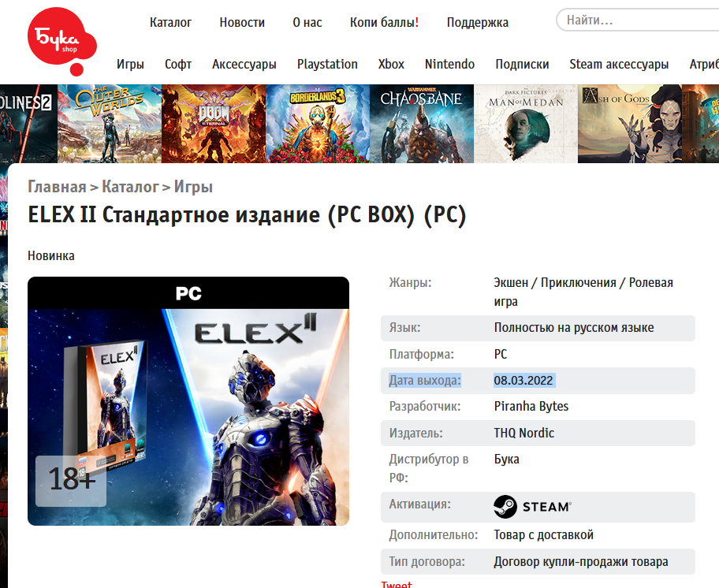This screenshot has width=719, height=588.
Task: Click the 18+ age rating badge
Action: 71,481
